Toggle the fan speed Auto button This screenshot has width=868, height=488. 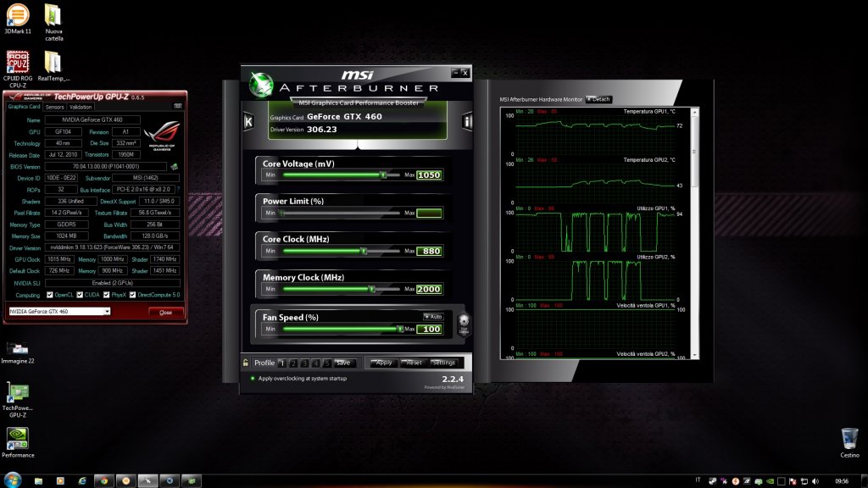(x=433, y=317)
